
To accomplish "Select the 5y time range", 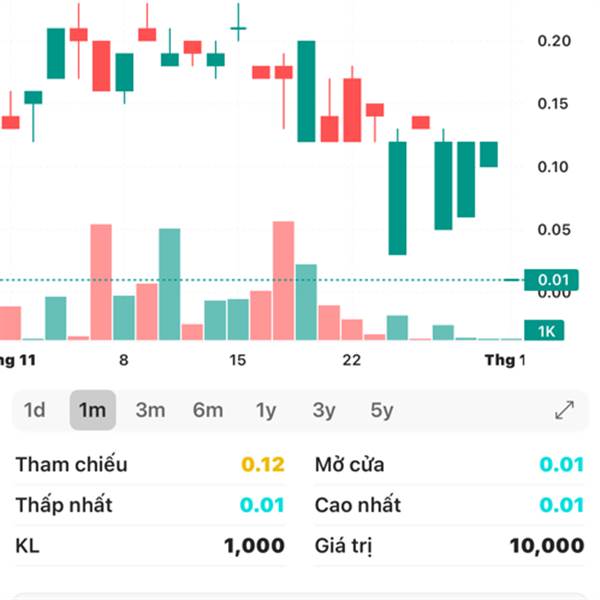I will [x=381, y=410].
